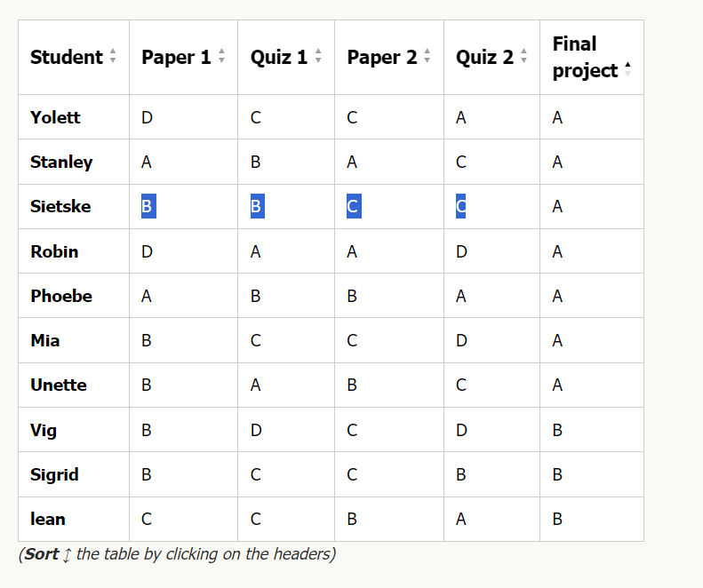Click Mia's name in the table
Image resolution: width=703 pixels, height=588 pixels.
pos(45,340)
